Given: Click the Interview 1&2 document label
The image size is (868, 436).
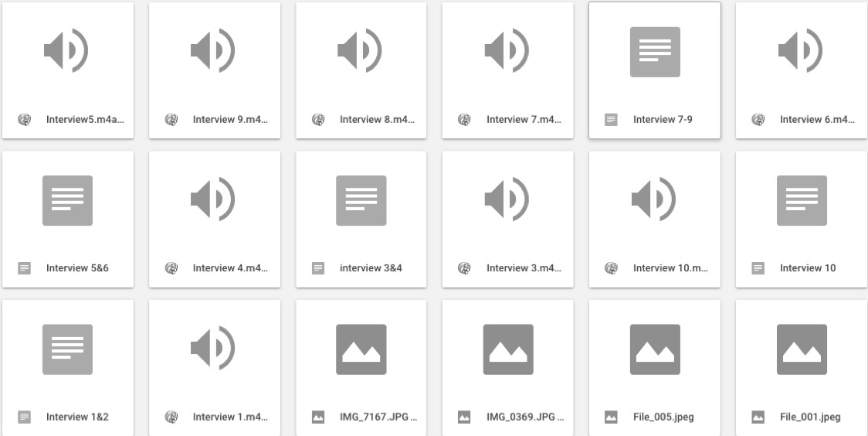Looking at the screenshot, I should (x=77, y=417).
